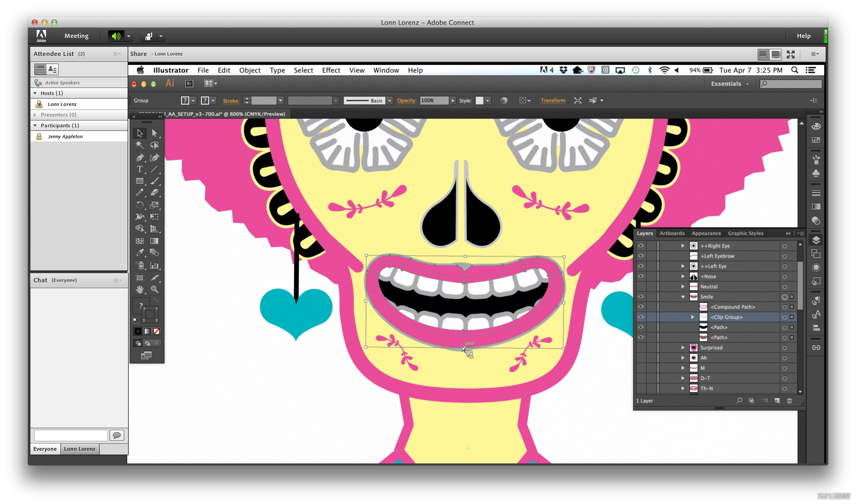The image size is (856, 504).
Task: Hide the +Left Eyebrow layer
Action: [641, 256]
